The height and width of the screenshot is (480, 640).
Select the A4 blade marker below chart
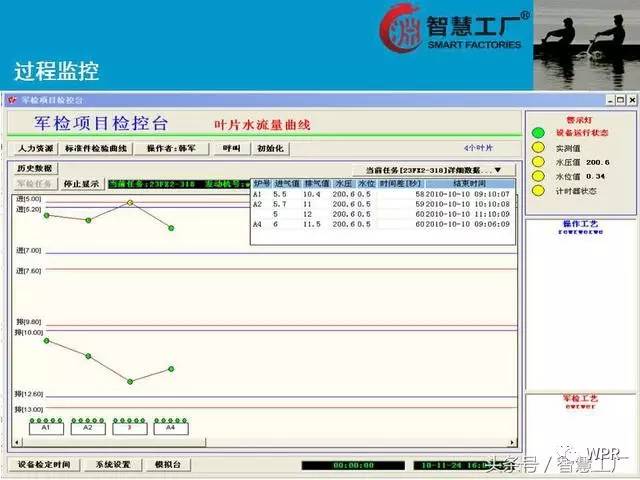[x=171, y=428]
